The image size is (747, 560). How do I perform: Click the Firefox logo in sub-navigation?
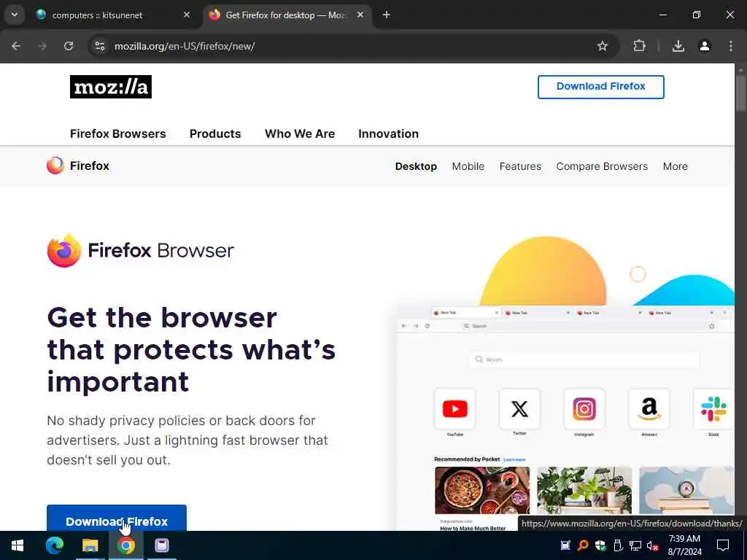coord(77,166)
